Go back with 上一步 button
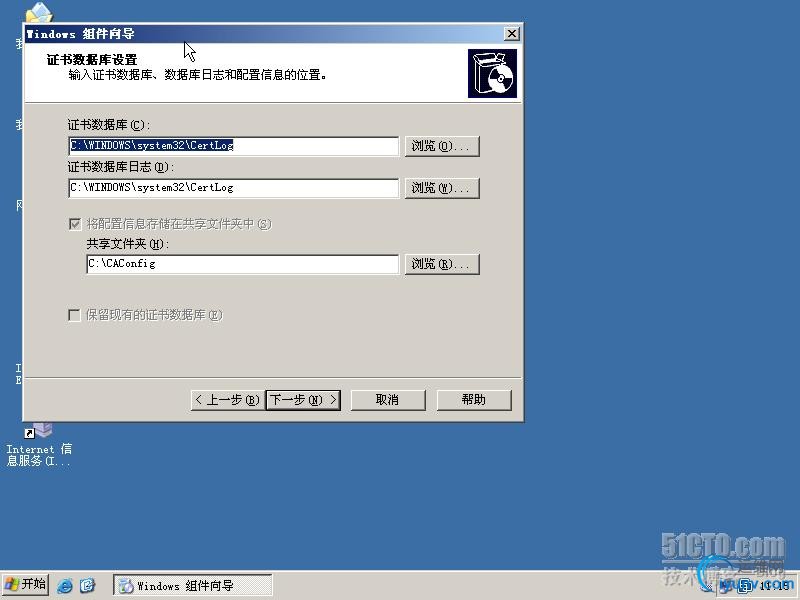Image resolution: width=800 pixels, height=600 pixels. click(228, 399)
